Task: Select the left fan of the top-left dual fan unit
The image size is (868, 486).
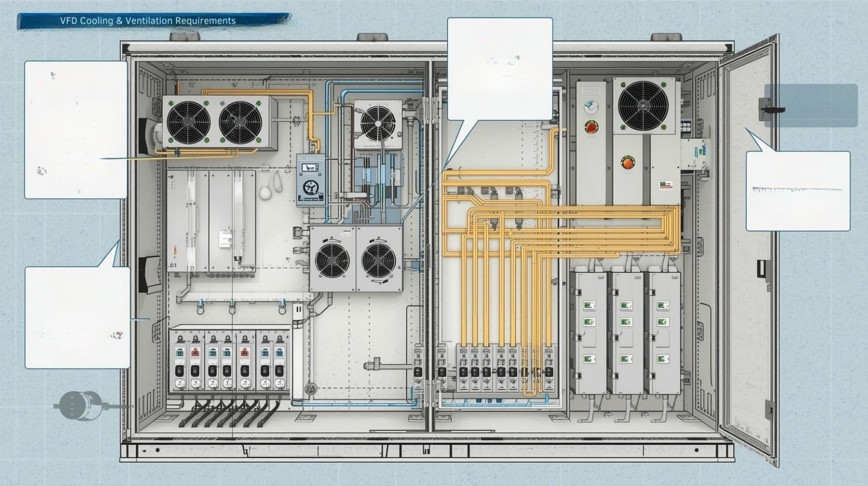Action: [189, 123]
